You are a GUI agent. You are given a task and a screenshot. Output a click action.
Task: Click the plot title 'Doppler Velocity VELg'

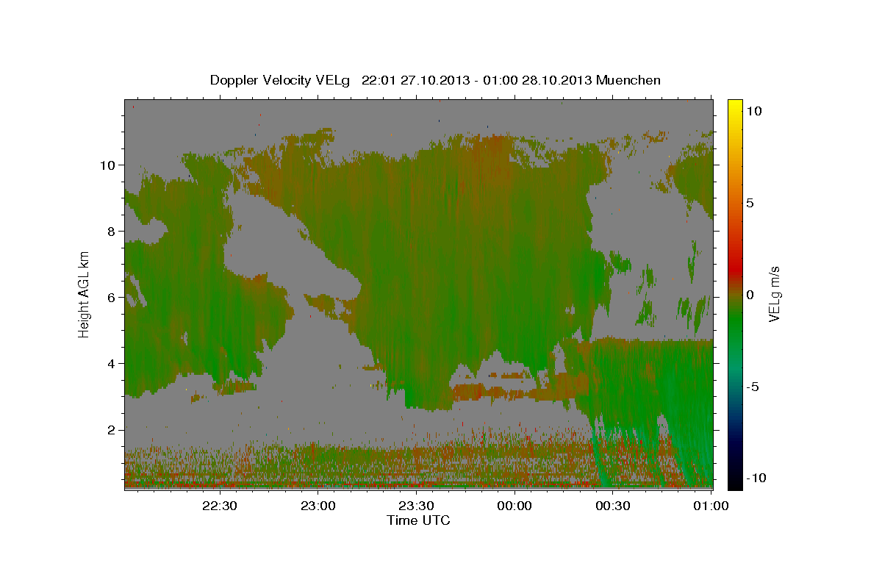[x=282, y=80]
